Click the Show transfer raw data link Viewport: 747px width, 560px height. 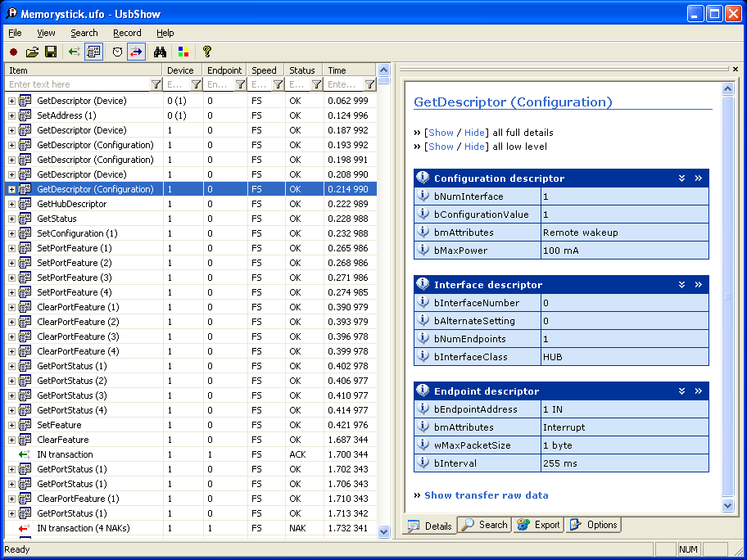(x=486, y=495)
